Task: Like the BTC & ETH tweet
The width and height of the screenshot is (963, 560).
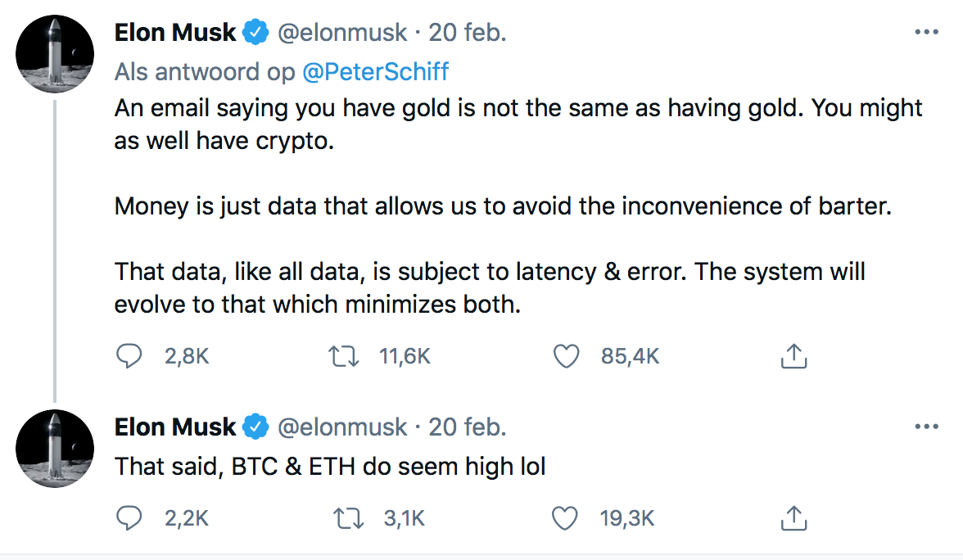Action: [567, 517]
